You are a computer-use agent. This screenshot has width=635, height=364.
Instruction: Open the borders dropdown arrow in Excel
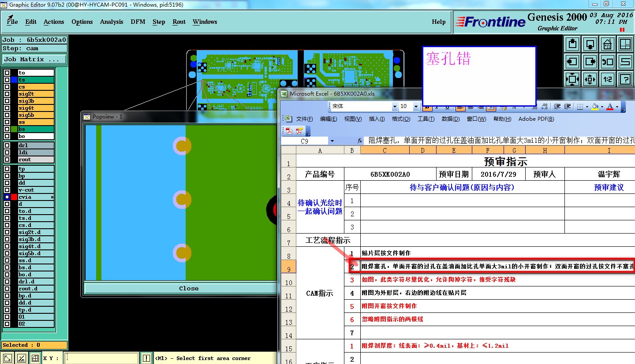click(x=587, y=107)
